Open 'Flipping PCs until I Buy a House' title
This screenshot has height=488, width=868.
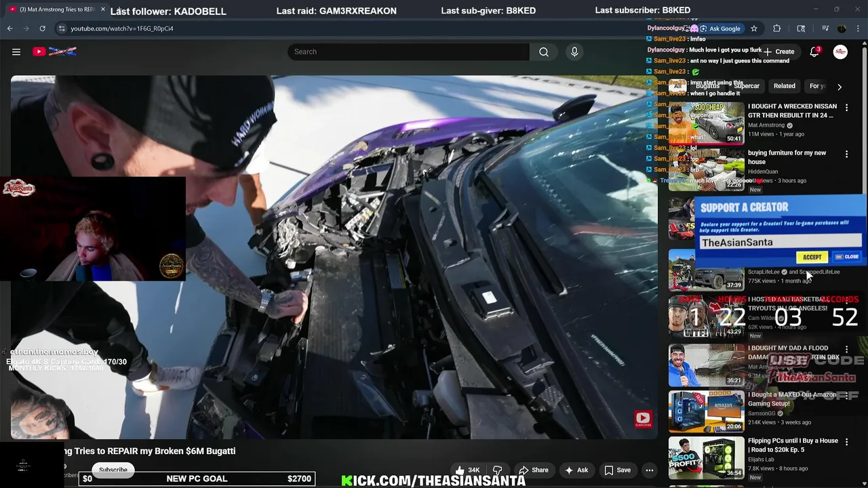[793, 445]
